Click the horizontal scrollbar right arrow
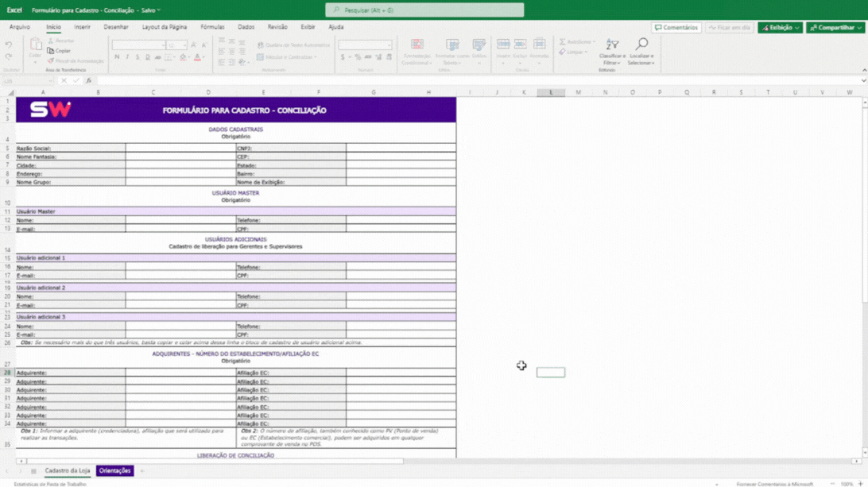The width and height of the screenshot is (868, 487). (856, 461)
